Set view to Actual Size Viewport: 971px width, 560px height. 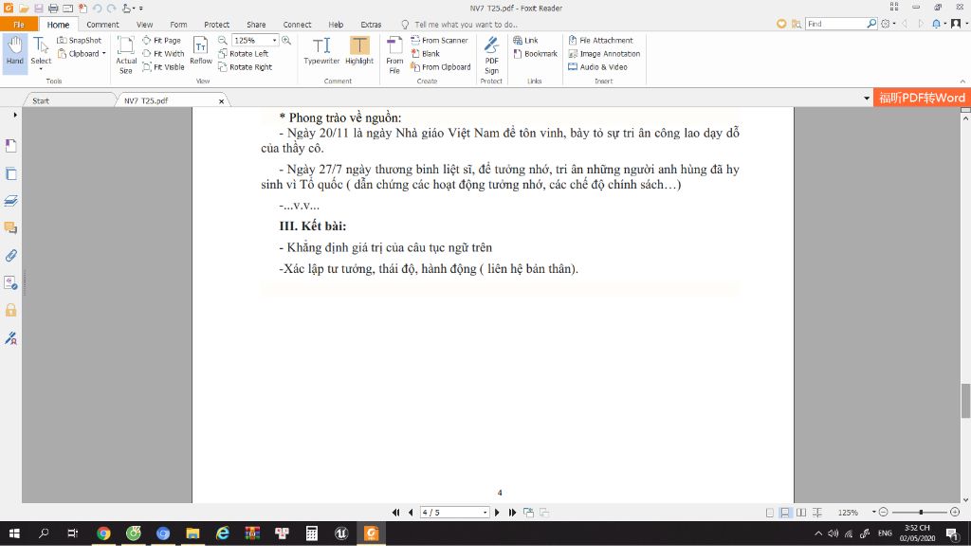coord(126,54)
